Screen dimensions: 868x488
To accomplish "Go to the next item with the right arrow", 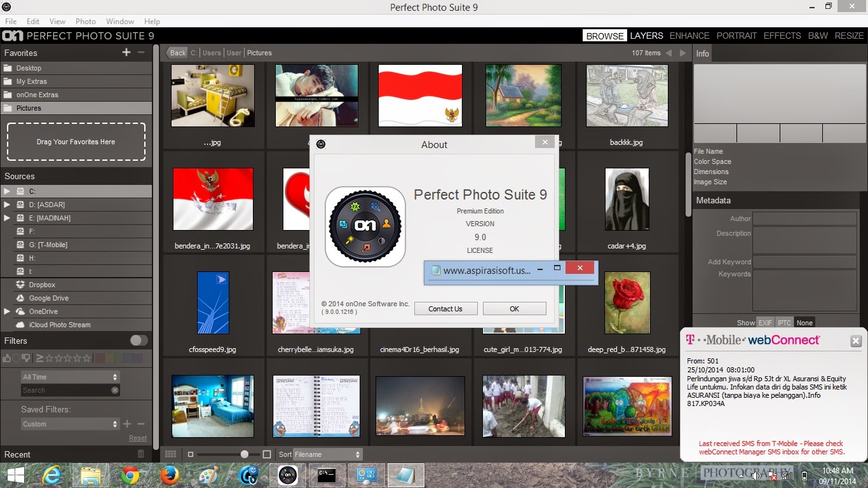I will click(x=683, y=53).
